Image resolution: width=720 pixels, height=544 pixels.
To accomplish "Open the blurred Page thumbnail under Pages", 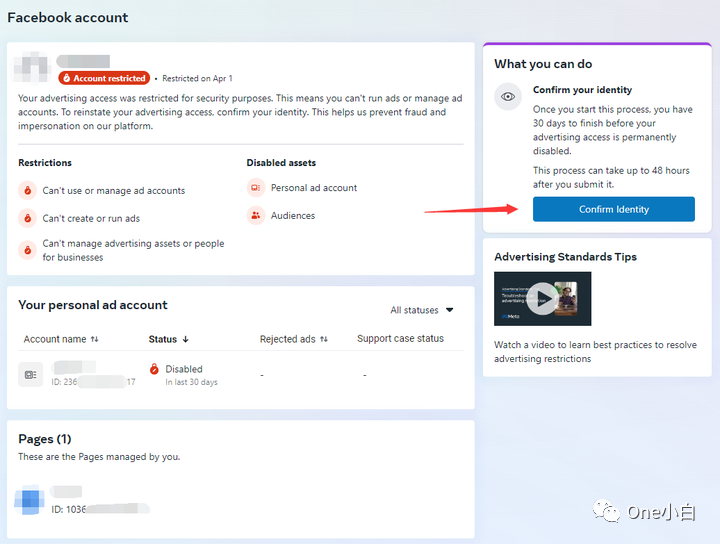I will (29, 499).
